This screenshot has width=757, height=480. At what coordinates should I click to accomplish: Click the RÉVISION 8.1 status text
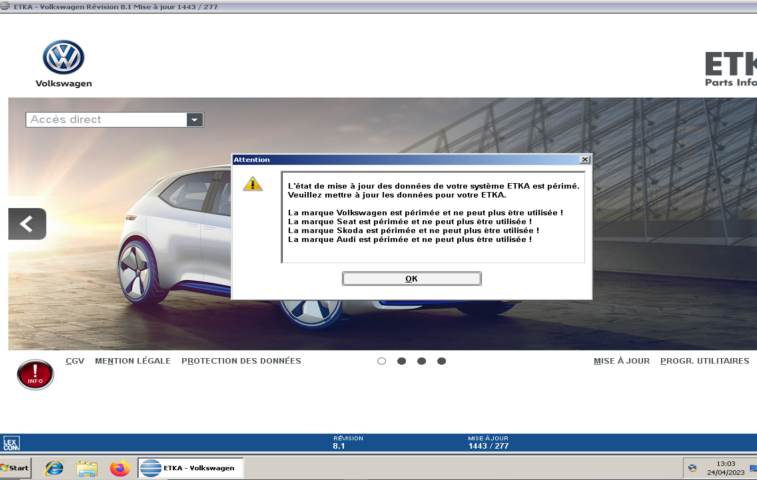pyautogui.click(x=347, y=442)
